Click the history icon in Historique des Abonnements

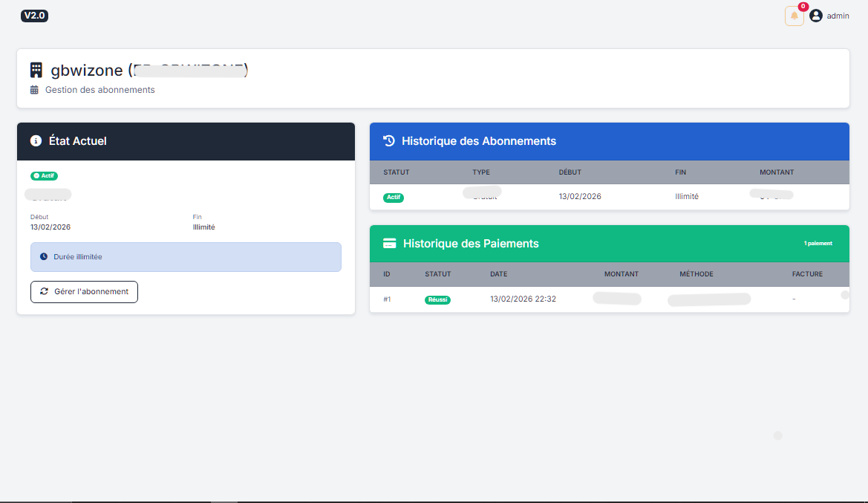(388, 140)
